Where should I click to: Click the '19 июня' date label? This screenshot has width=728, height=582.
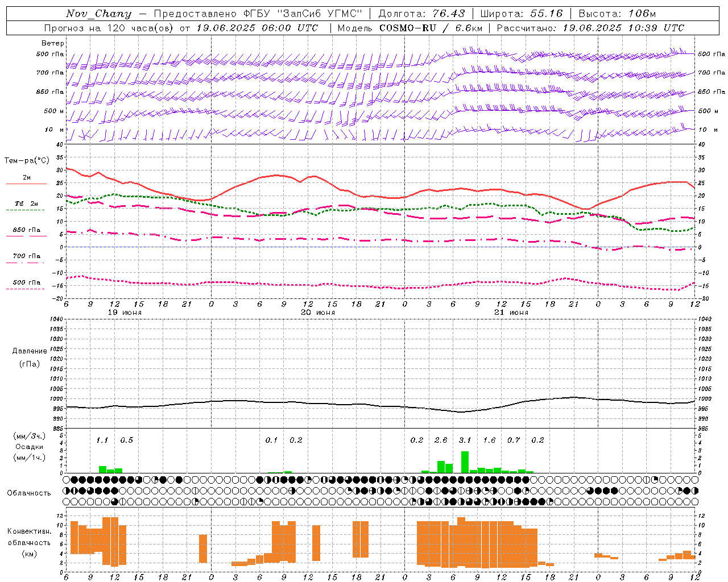125,313
